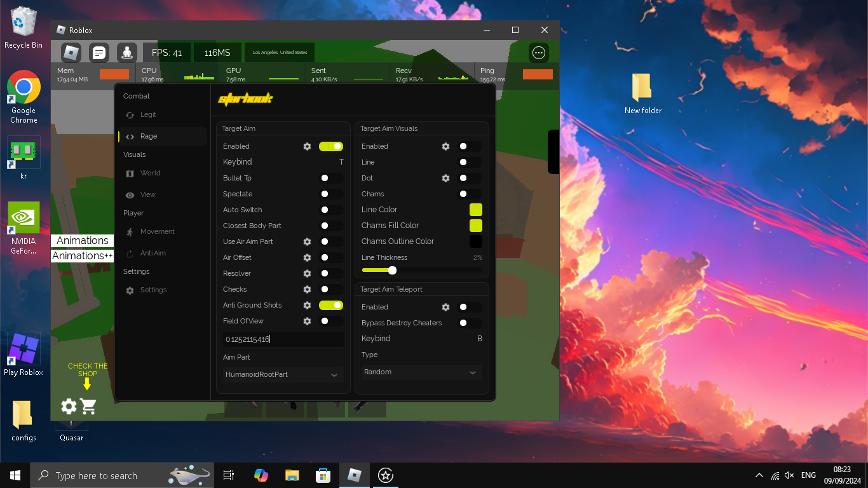Click the Windows Start button
Screen dimensions: 868x488
15,475
